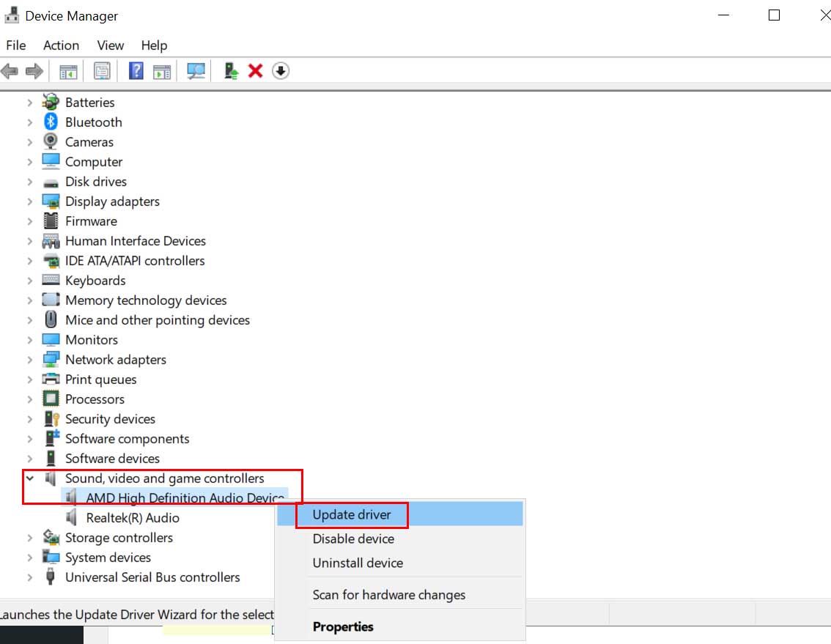Select the Processors category label
Viewport: 831px width, 644px height.
(x=95, y=399)
